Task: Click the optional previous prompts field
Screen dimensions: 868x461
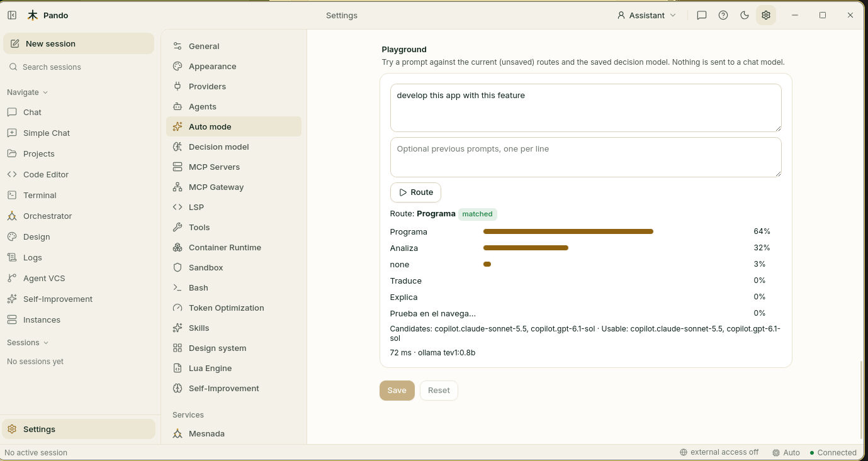Action: 585,157
